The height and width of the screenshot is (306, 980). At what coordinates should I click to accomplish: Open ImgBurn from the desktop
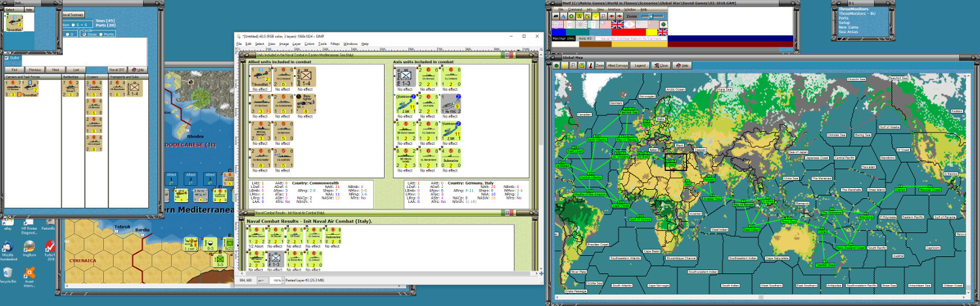tap(29, 247)
